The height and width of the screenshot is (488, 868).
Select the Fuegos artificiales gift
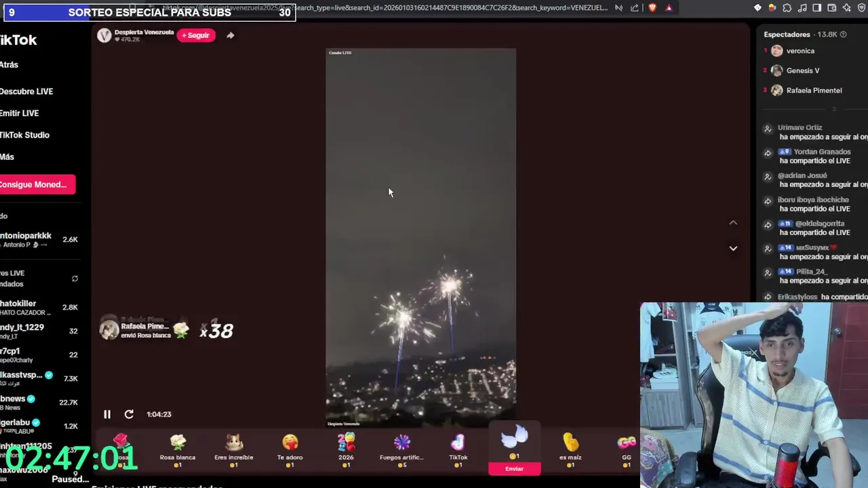tap(402, 451)
